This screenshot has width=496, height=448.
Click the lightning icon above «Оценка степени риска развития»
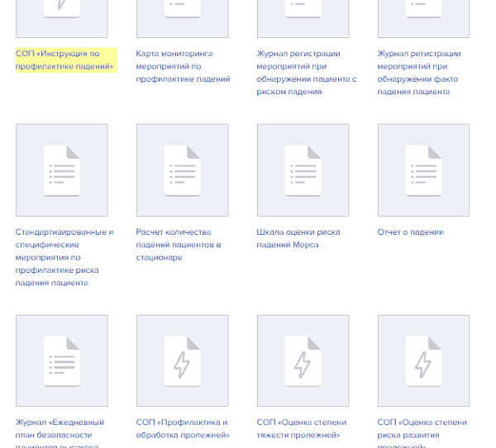pyautogui.click(x=423, y=361)
